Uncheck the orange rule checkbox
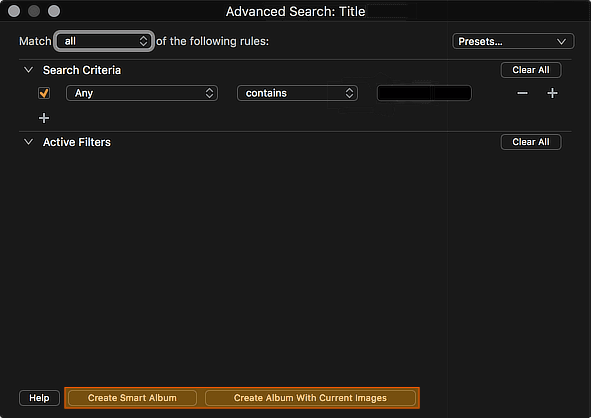This screenshot has height=418, width=591. pyautogui.click(x=44, y=93)
